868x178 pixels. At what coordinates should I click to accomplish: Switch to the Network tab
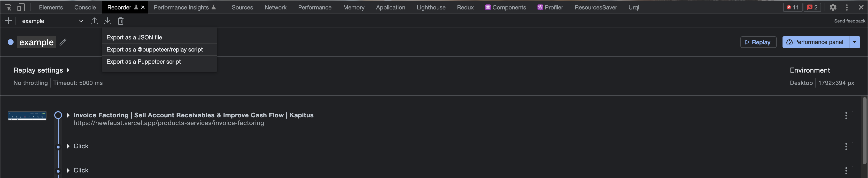[276, 7]
